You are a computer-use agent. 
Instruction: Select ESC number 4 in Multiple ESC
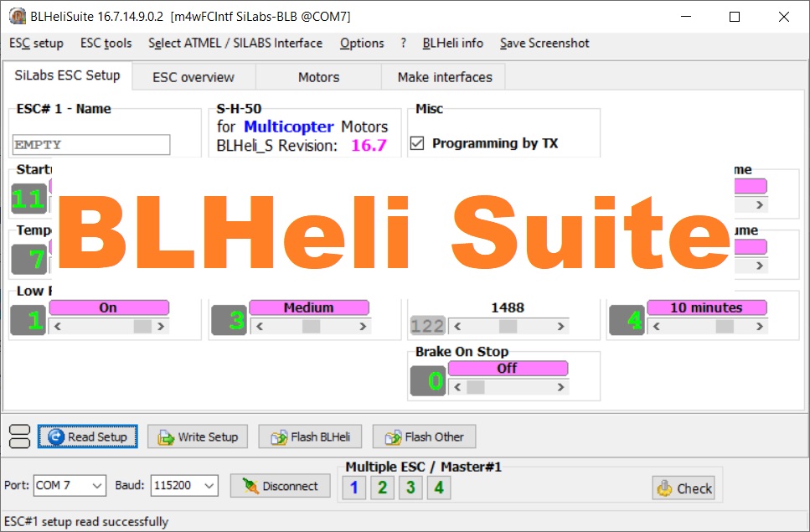coord(439,487)
